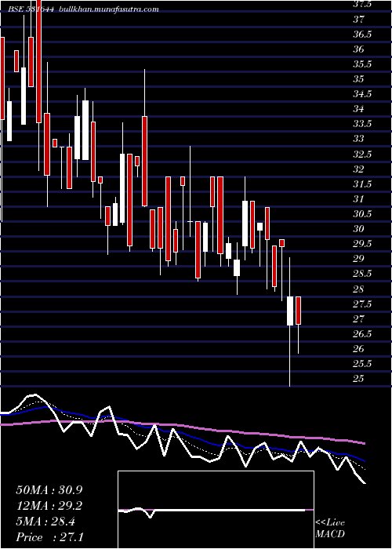
Task: Click the 50MA : 30.9 readout
Action: [x=49, y=490]
